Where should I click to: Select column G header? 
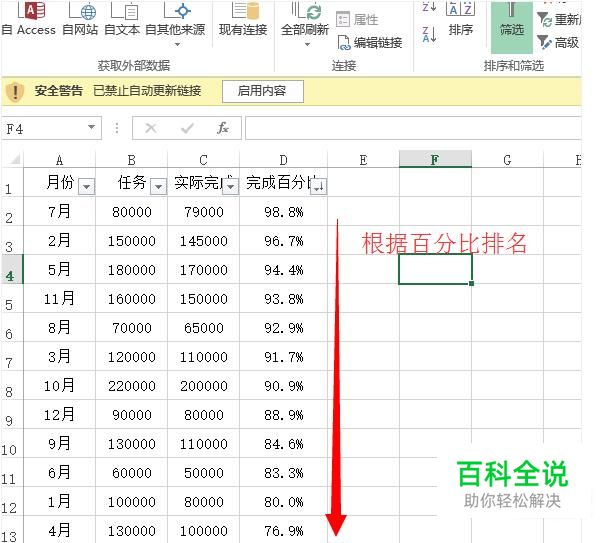tap(508, 160)
